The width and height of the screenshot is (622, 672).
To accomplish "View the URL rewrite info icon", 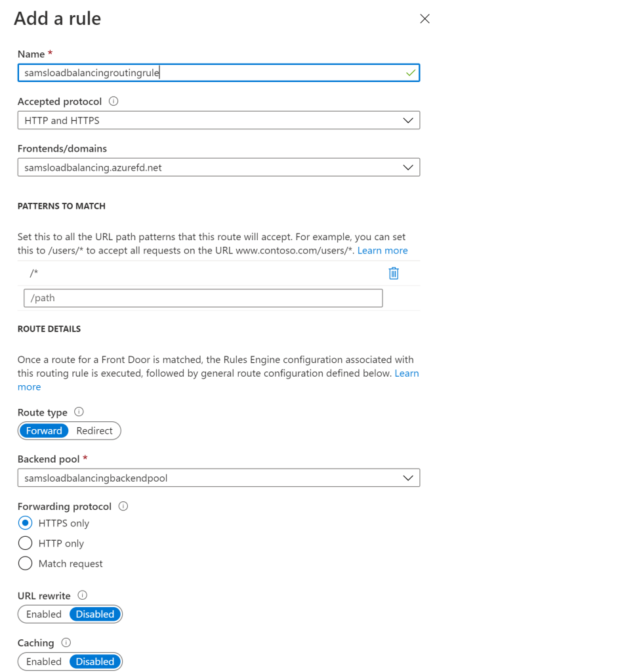I will click(x=83, y=595).
